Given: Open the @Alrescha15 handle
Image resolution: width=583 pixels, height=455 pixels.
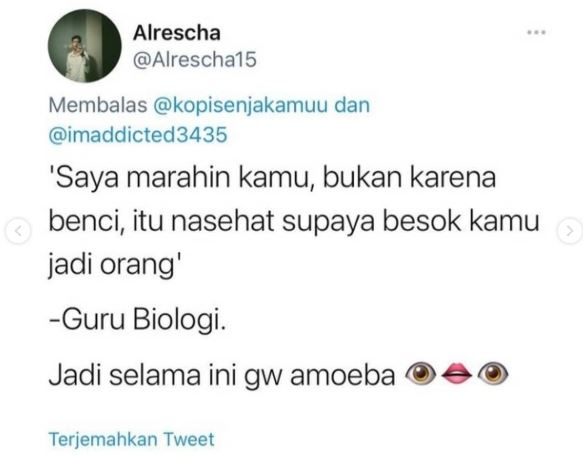Looking at the screenshot, I should (194, 59).
